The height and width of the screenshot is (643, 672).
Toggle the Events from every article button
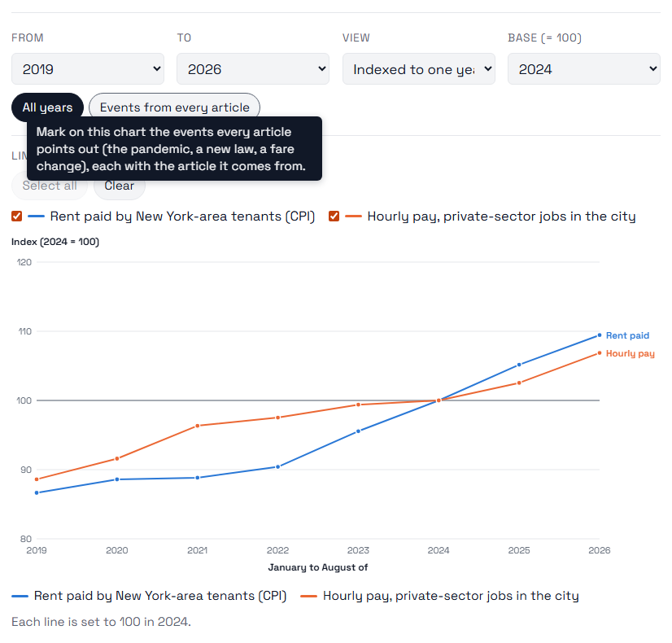coord(174,106)
